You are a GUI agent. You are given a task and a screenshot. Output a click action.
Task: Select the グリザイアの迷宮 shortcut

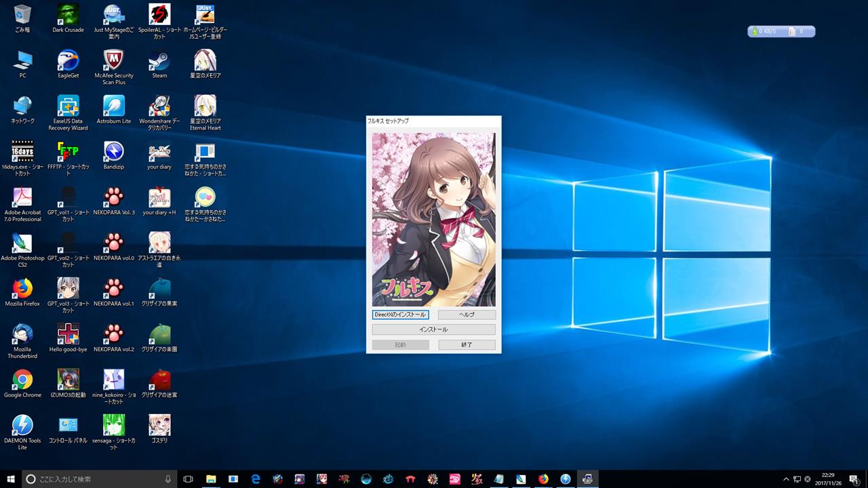click(x=159, y=383)
